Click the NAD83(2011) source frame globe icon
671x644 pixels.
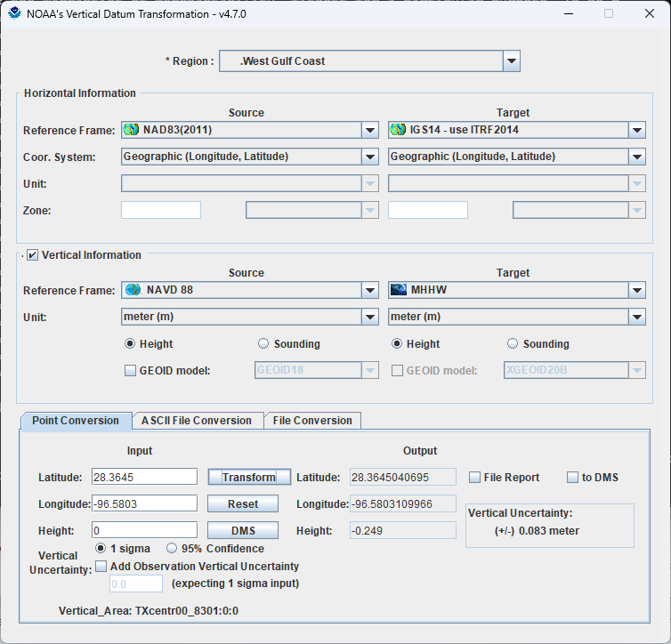[x=132, y=130]
